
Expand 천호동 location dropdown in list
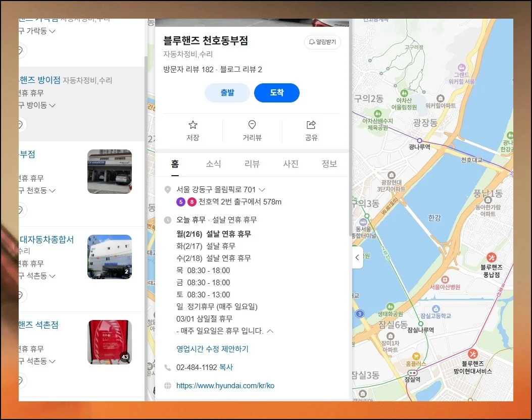[52, 191]
